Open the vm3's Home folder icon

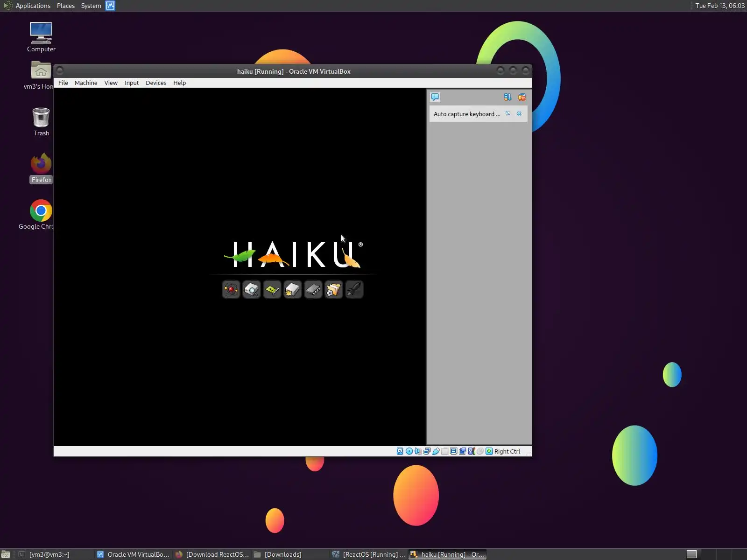[x=41, y=75]
